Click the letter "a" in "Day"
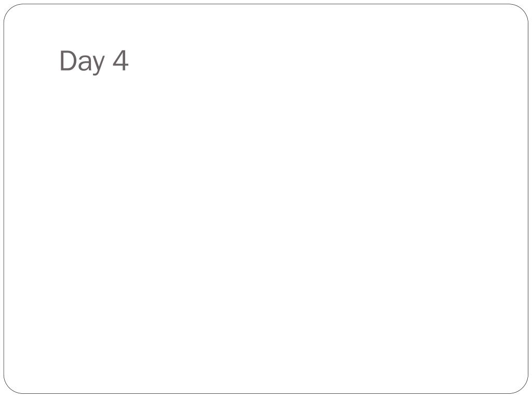 85,63
